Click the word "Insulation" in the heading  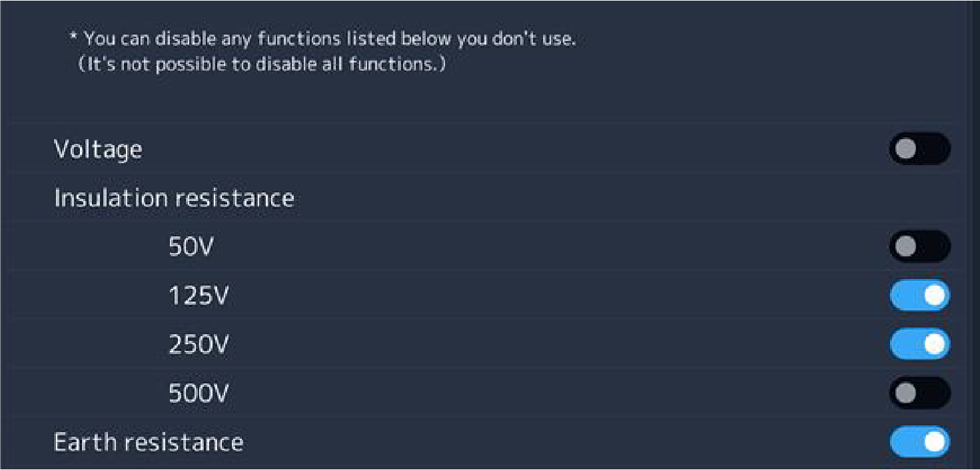tap(111, 198)
